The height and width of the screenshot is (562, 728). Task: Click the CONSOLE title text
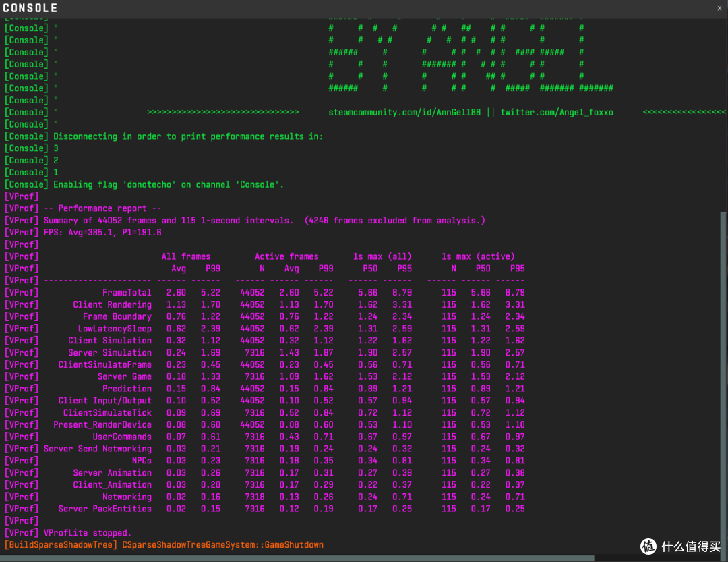(30, 8)
